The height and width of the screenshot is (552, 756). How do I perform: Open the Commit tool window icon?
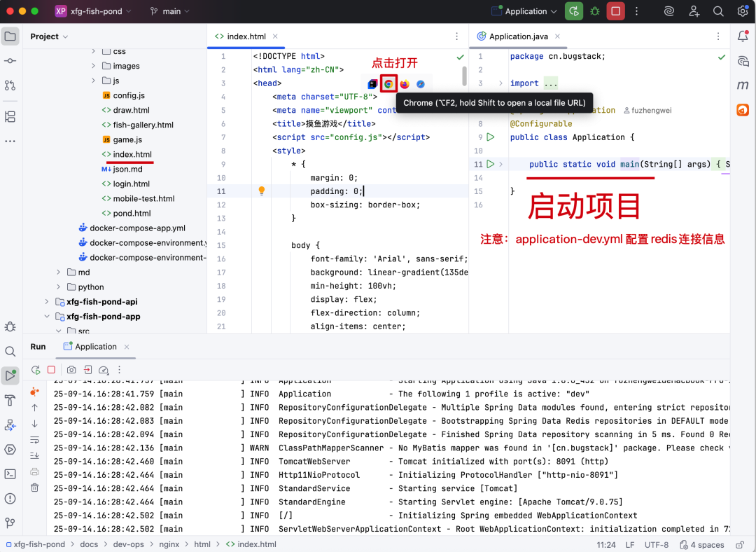(10, 61)
